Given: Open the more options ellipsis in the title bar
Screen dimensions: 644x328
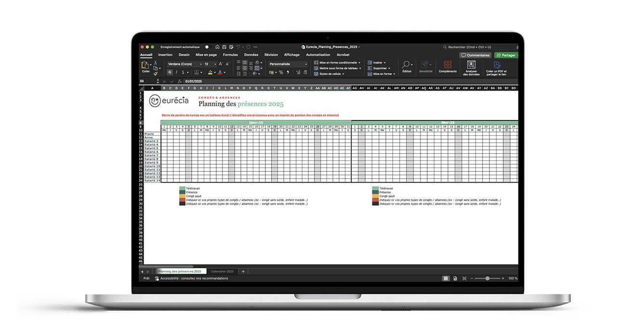Looking at the screenshot, I should [255, 47].
